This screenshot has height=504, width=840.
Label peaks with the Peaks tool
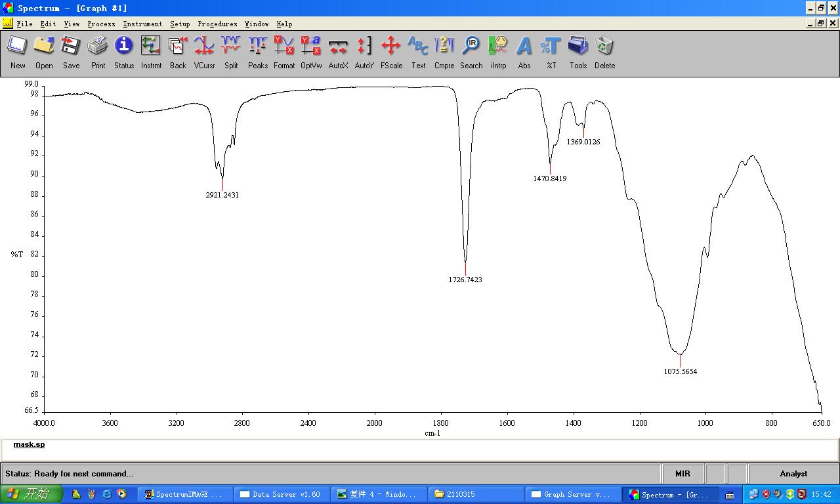(x=258, y=52)
